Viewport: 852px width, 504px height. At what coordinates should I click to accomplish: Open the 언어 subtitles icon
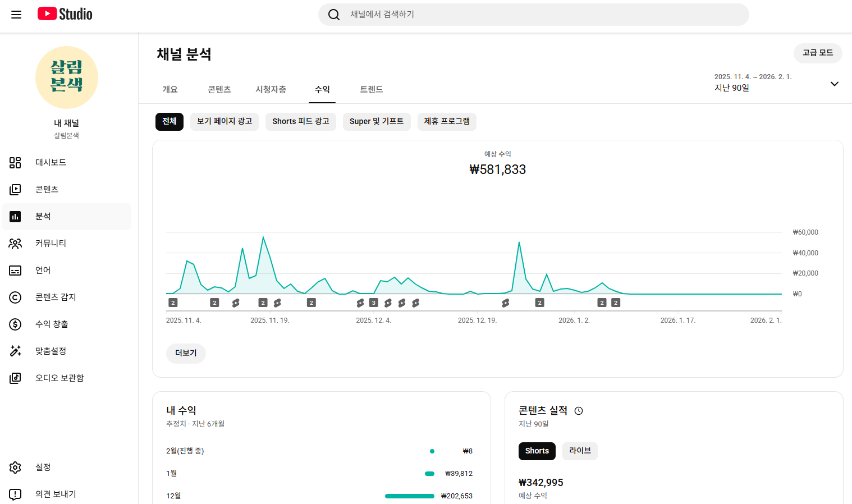15,271
